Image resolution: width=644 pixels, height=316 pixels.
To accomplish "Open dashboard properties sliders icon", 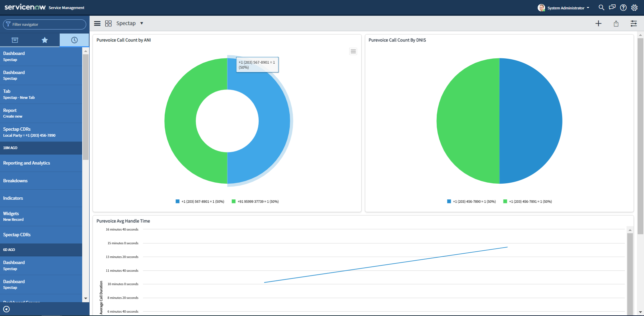I will (634, 23).
